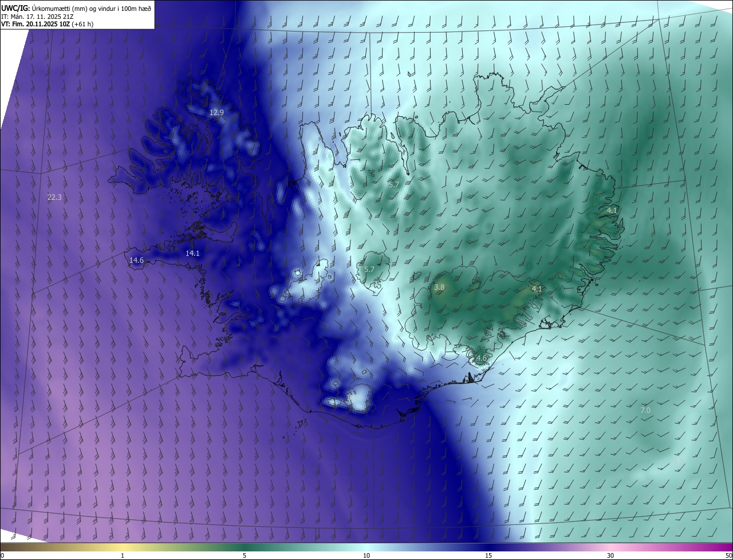Click the 5.7 value in northern Iceland
Viewport: 733px width, 560px height.
pyautogui.click(x=393, y=184)
